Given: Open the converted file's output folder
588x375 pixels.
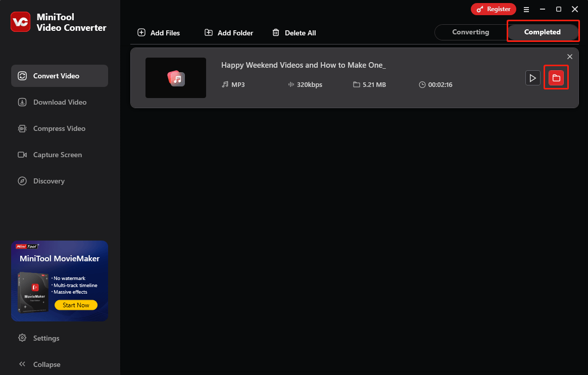Looking at the screenshot, I should [556, 78].
